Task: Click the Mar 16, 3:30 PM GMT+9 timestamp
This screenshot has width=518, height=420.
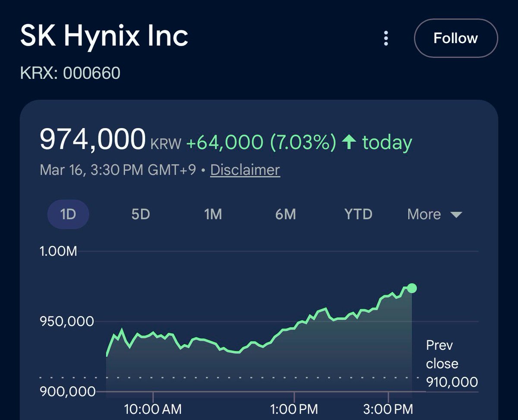Action: tap(118, 170)
